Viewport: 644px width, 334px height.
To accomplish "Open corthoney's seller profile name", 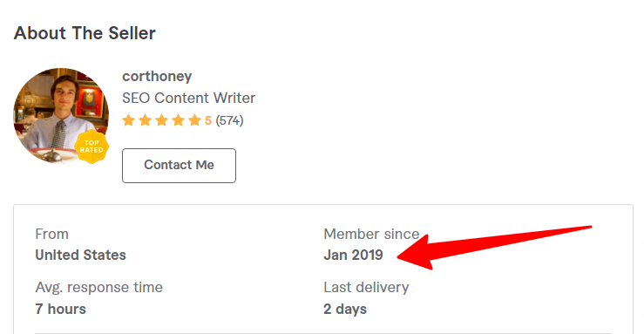I will pos(157,77).
